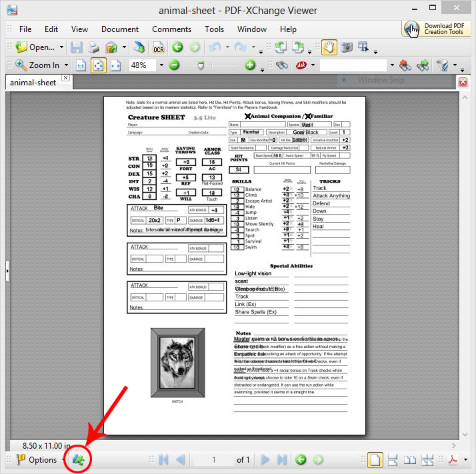Select the Hand tool
Image resolution: width=476 pixels, height=474 pixels.
point(329,47)
